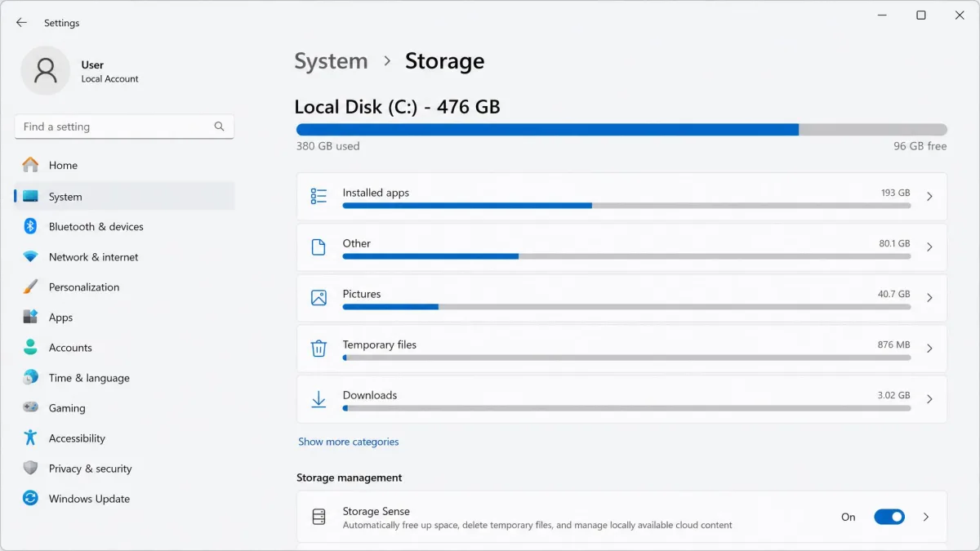980x551 pixels.
Task: Click the Windows Update refresh icon
Action: (30, 498)
